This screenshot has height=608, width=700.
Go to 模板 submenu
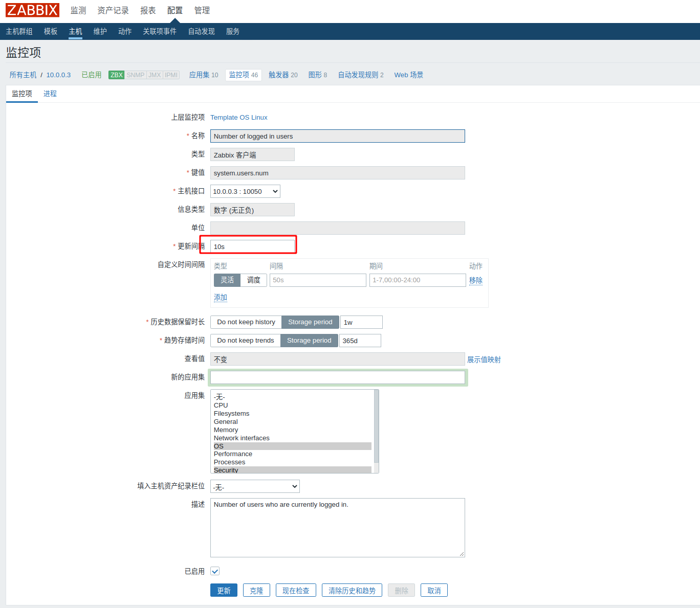51,32
